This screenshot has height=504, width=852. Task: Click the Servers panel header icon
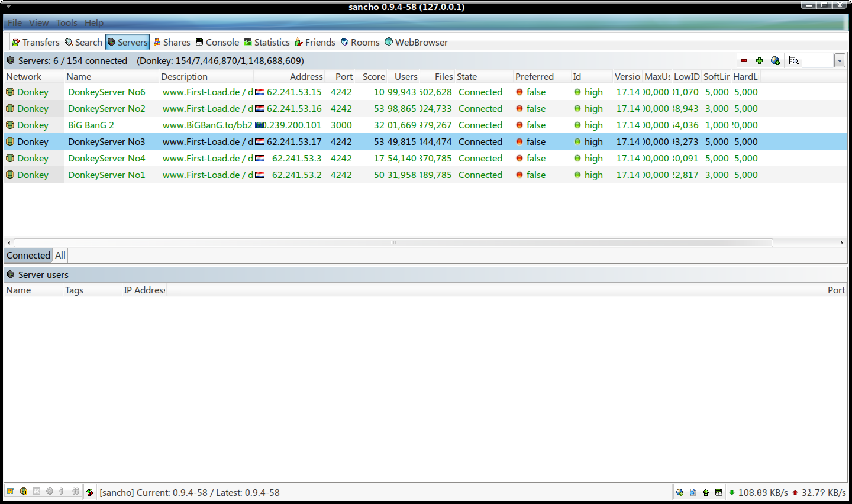(11, 60)
